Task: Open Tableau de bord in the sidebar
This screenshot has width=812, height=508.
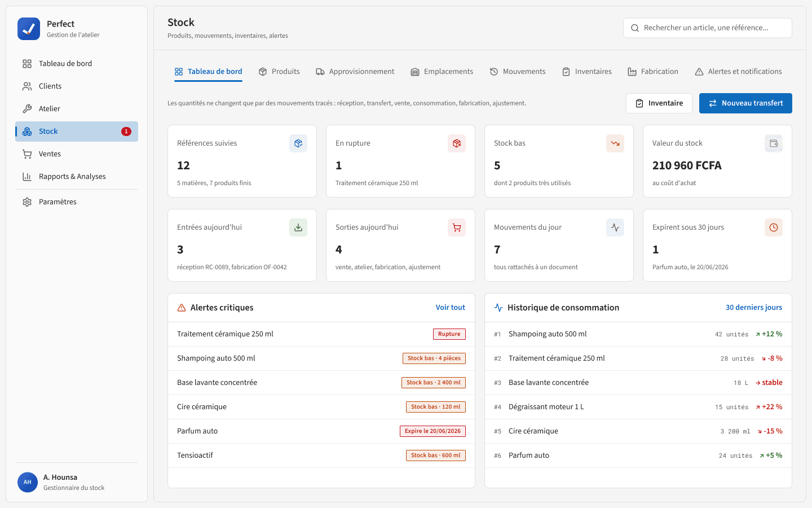Action: click(77, 64)
